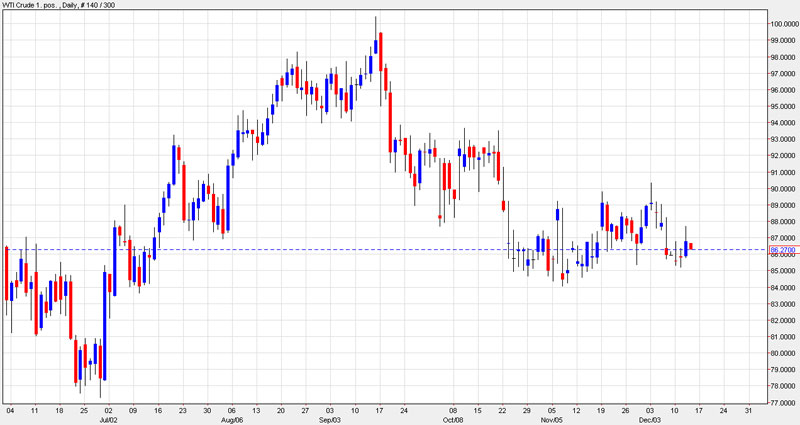Click the 97.0000 price level label

coord(784,73)
